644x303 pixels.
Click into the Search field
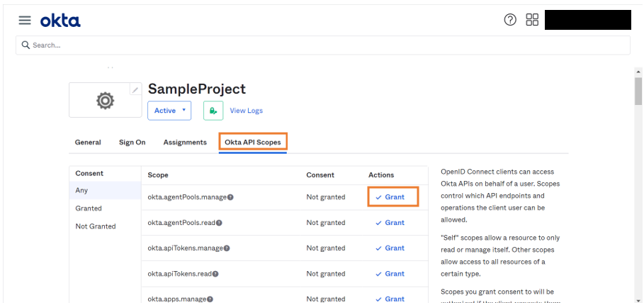click(x=322, y=45)
